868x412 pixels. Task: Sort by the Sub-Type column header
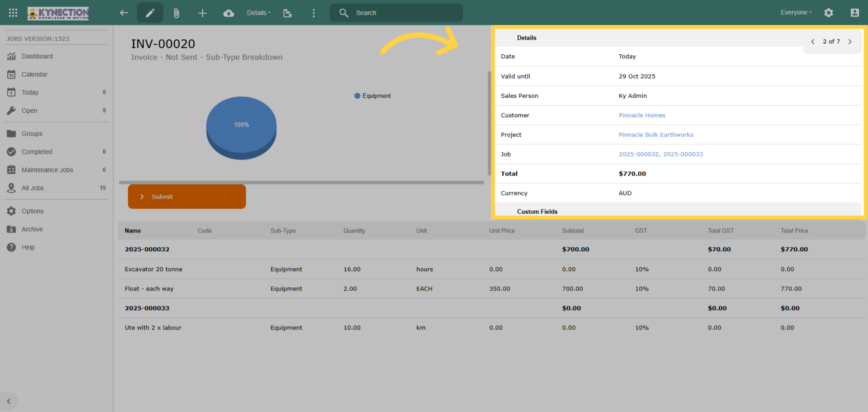click(x=283, y=231)
